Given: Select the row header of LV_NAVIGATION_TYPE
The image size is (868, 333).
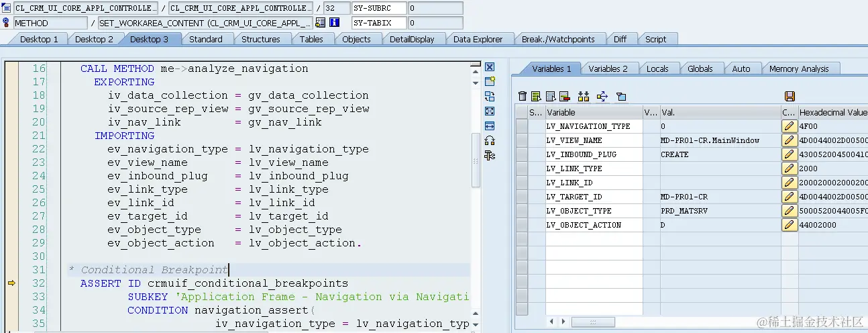Looking at the screenshot, I should point(522,126).
